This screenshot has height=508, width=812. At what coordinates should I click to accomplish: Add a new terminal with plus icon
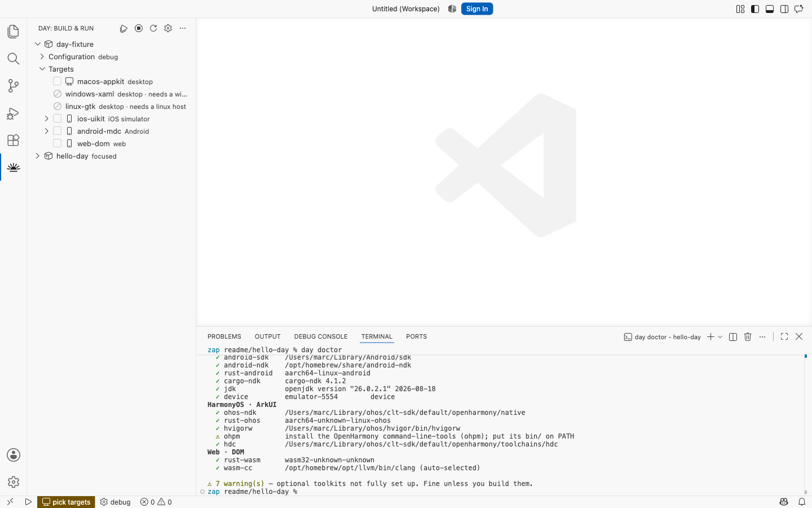(710, 337)
